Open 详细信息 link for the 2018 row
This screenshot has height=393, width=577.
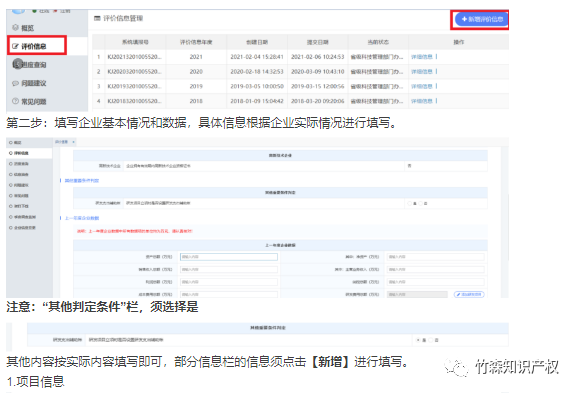[422, 101]
